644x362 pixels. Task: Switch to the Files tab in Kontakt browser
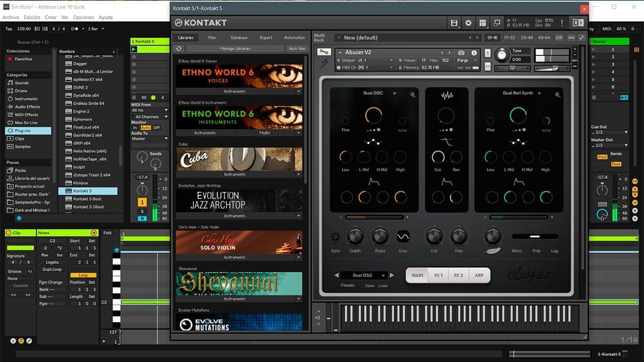tap(213, 38)
